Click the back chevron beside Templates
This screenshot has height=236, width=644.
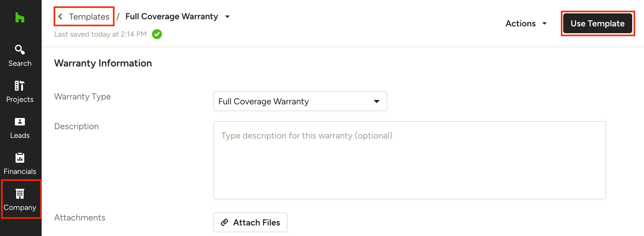point(61,16)
